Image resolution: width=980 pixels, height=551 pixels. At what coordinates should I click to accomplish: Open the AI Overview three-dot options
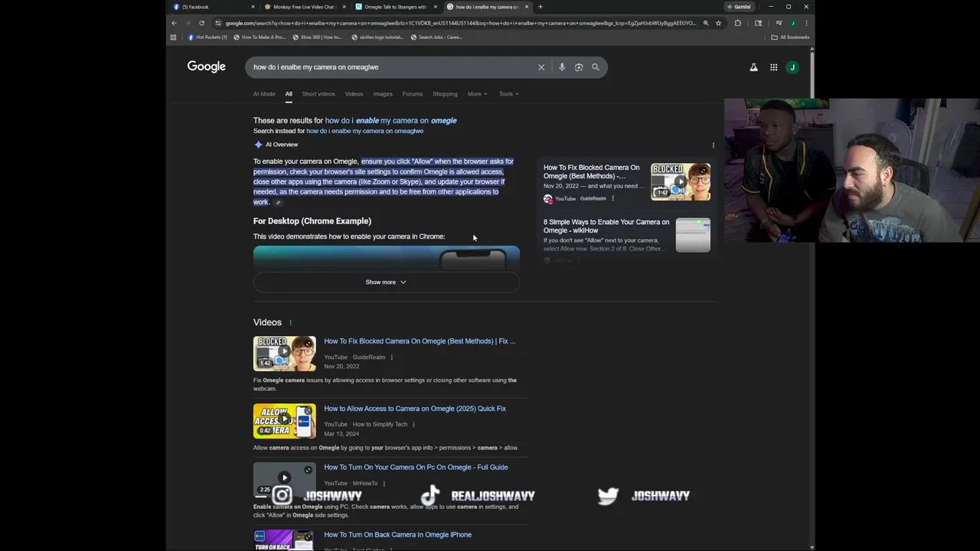point(713,145)
